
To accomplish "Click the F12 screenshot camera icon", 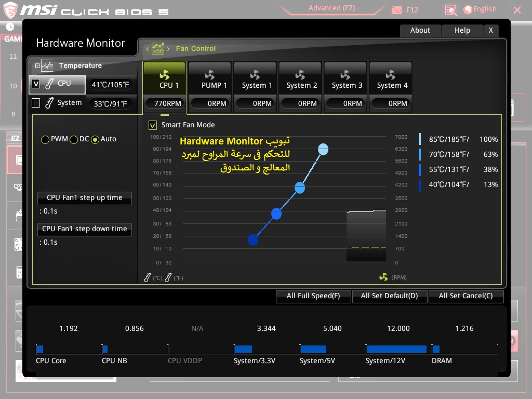I will click(396, 10).
